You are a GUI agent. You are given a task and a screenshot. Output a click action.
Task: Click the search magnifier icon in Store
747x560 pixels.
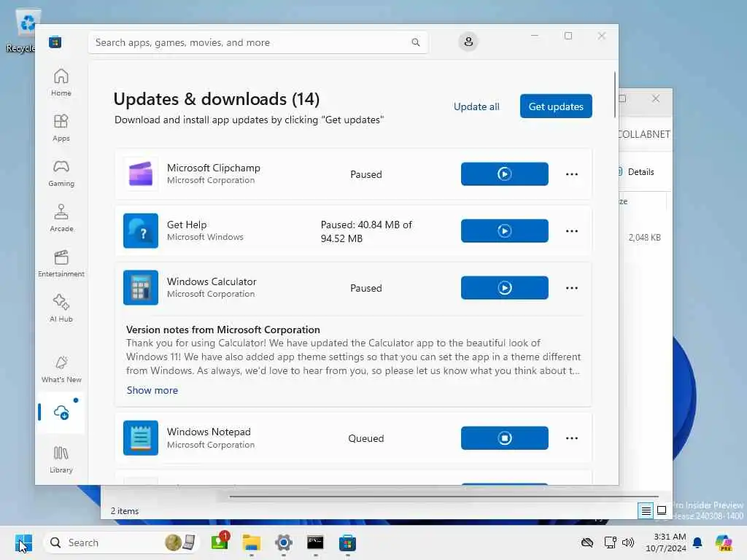(x=415, y=42)
